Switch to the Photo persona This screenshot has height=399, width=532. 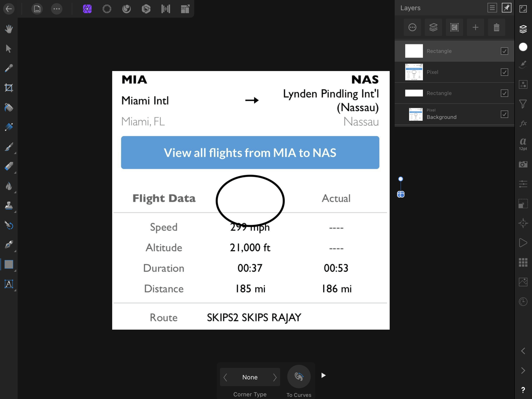pyautogui.click(x=87, y=9)
